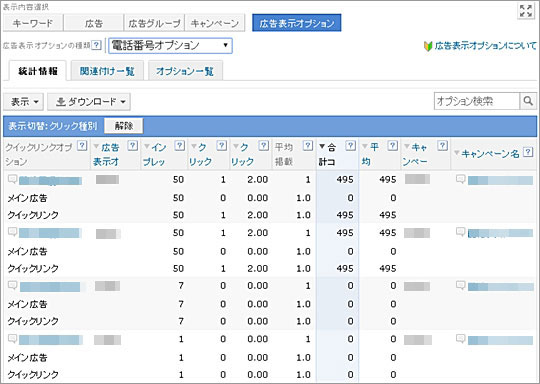Click help icon on クイックリンクオプション column
The height and width of the screenshot is (384, 540).
coord(82,146)
